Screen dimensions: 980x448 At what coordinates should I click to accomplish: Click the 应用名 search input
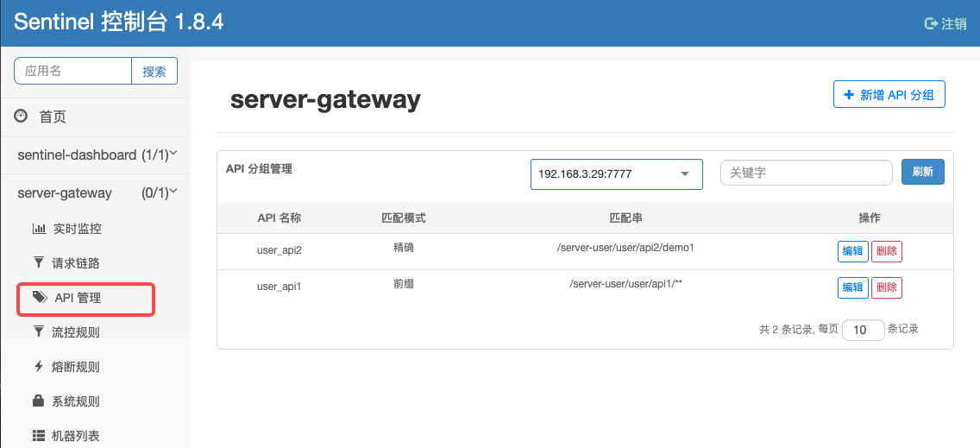tap(72, 71)
